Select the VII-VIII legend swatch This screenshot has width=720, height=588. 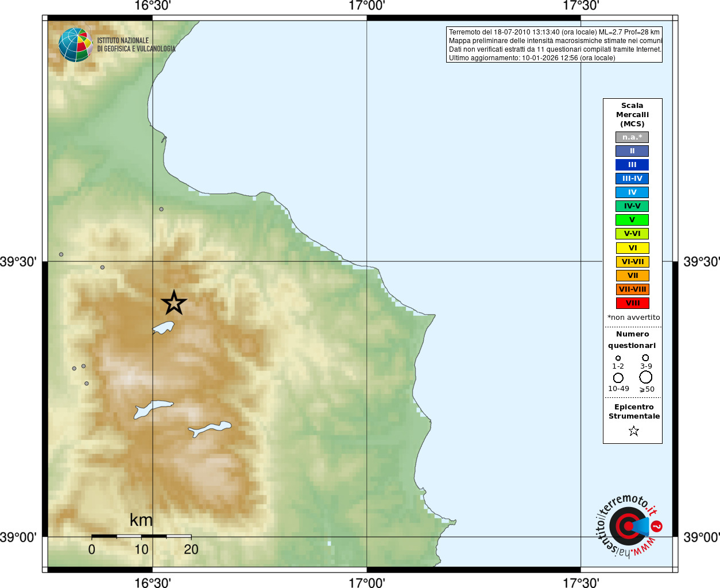coord(632,289)
